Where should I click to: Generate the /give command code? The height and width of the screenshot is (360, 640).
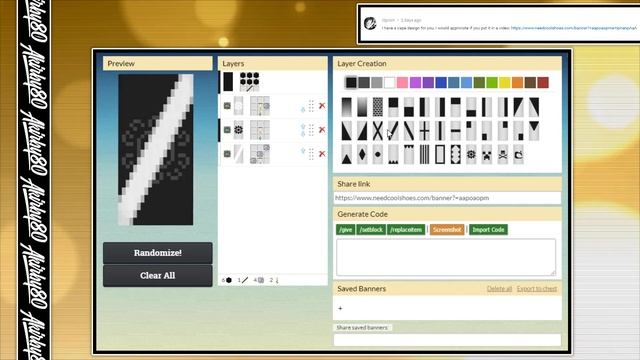(345, 230)
